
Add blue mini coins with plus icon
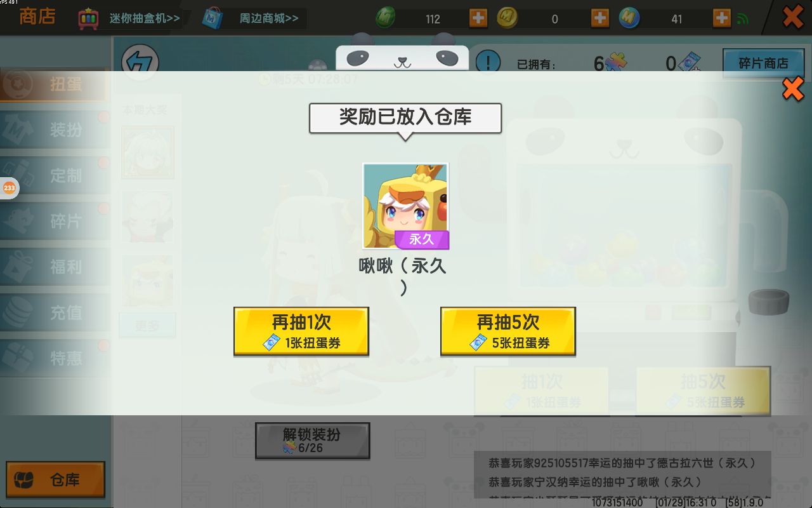[x=722, y=18]
